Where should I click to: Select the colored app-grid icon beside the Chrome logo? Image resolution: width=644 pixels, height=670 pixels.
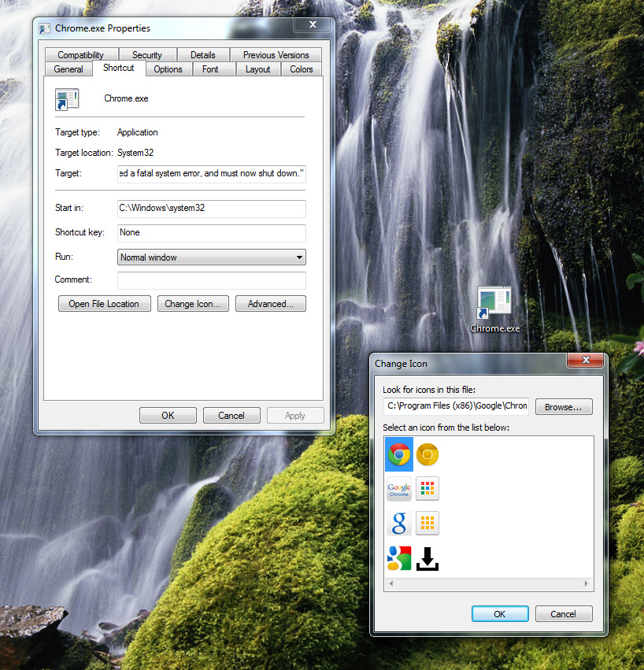coord(427,489)
